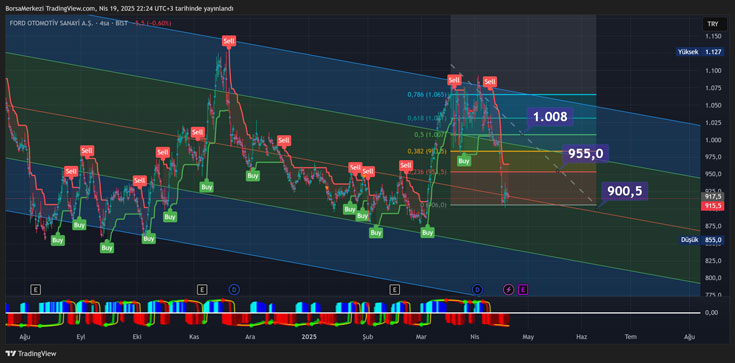Click the red 915,5 current price tag

[x=712, y=206]
